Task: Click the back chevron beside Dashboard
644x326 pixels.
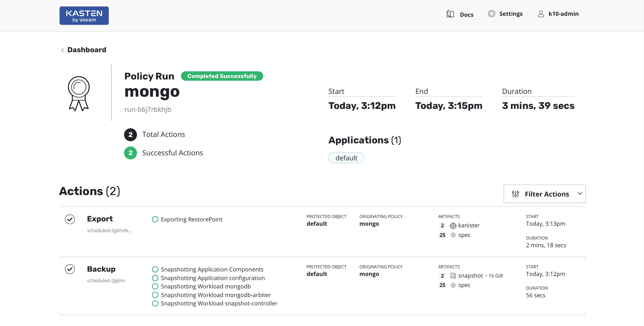Action: tap(62, 50)
